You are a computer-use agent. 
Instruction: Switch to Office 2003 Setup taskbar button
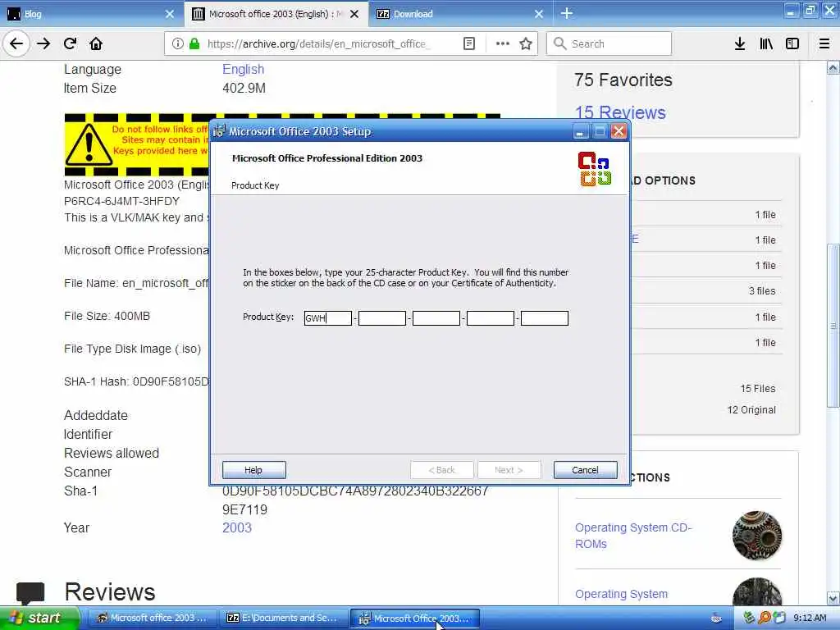pos(414,618)
